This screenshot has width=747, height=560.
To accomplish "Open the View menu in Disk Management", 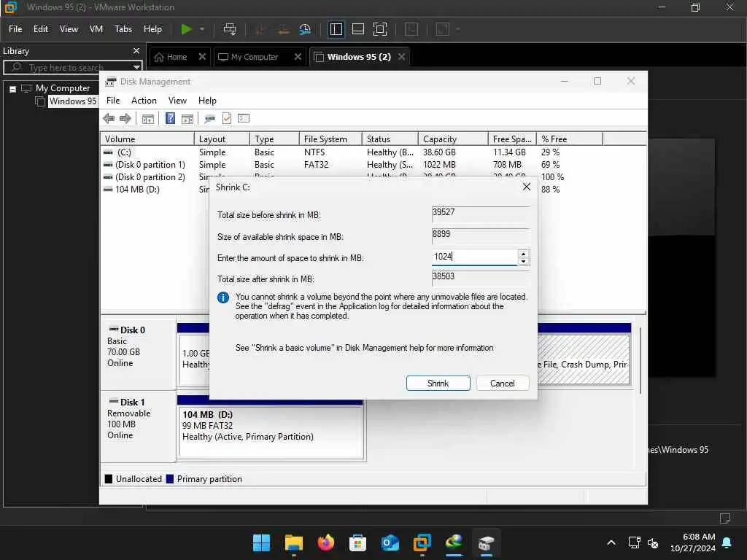I will [177, 101].
